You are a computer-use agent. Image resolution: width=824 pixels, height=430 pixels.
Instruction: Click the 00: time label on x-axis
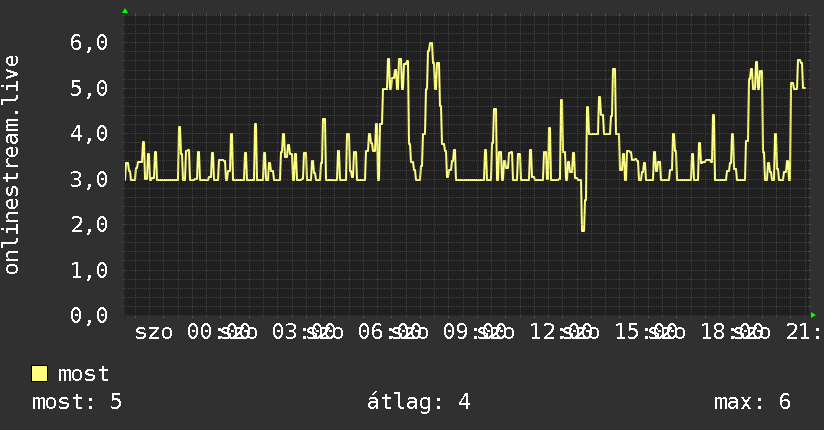pyautogui.click(x=202, y=332)
